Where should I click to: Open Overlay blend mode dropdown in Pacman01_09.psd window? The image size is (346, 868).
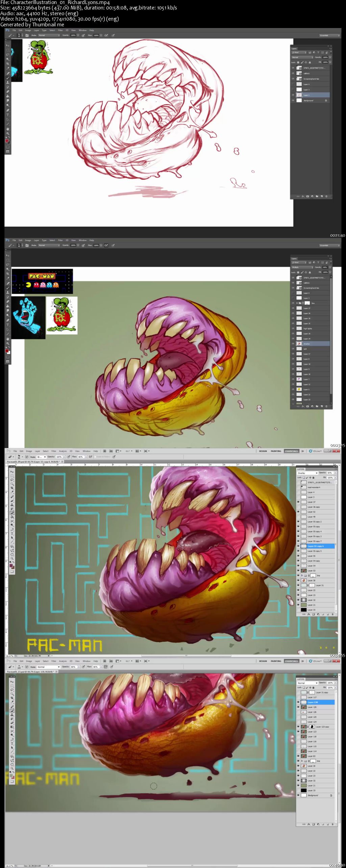pos(307,473)
